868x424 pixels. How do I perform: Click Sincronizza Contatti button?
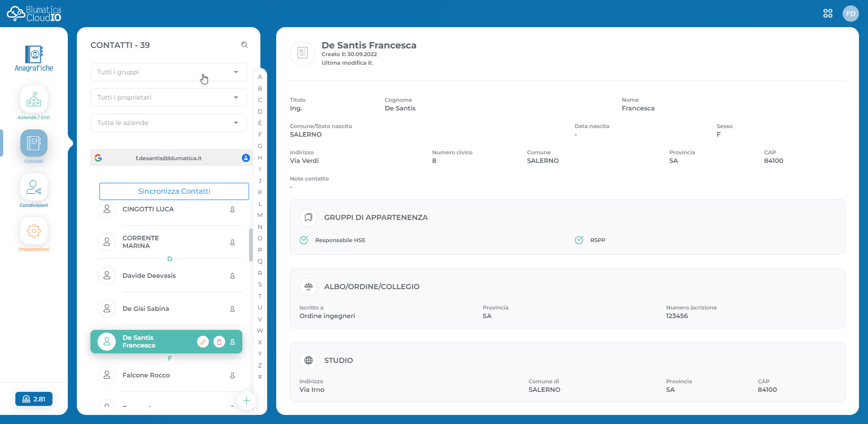174,191
